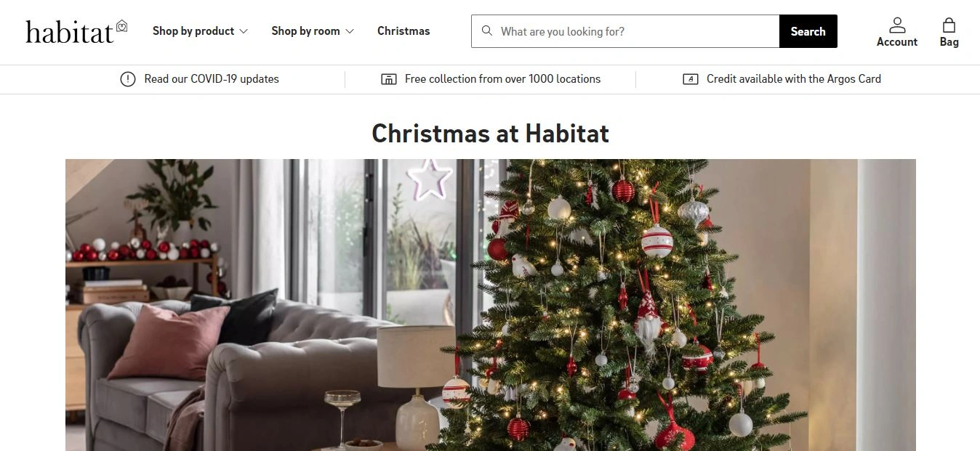Viewport: 980px width, 451px height.
Task: Click the COVID-19 alert circle icon
Action: (x=128, y=79)
